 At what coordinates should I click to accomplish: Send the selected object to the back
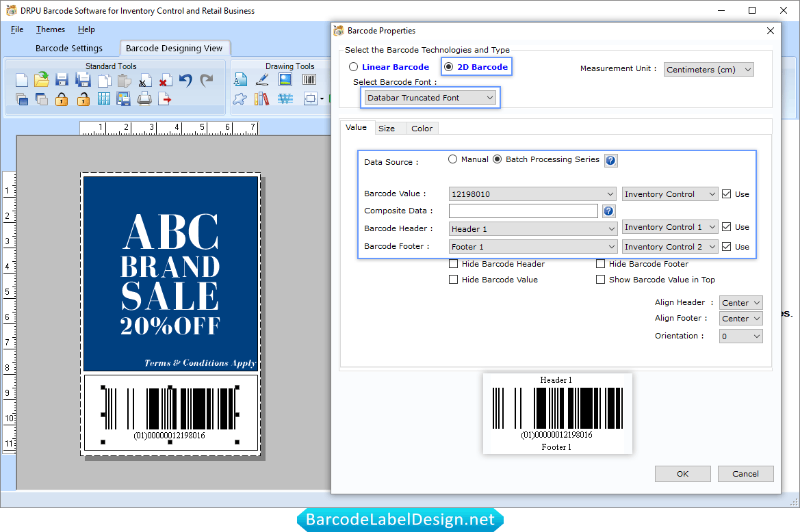(41, 99)
